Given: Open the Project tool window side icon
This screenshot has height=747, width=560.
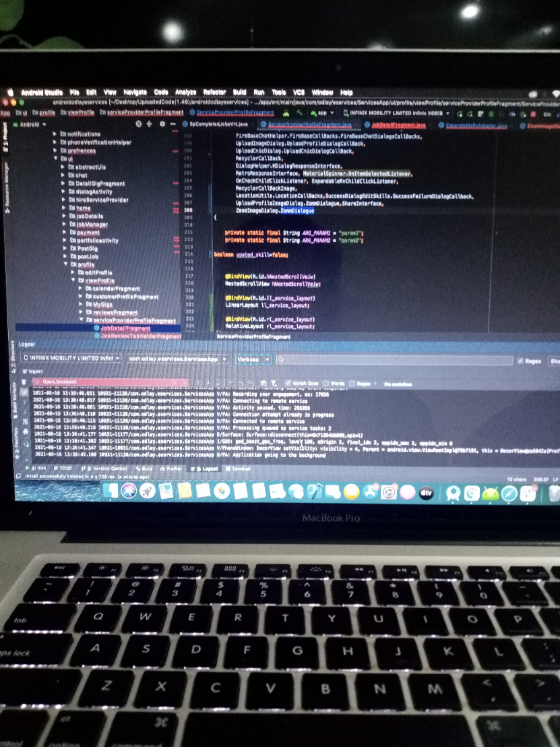Looking at the screenshot, I should (6, 130).
